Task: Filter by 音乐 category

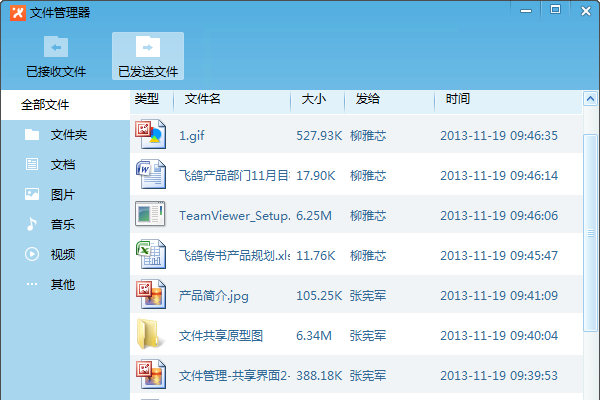Action: (x=65, y=224)
